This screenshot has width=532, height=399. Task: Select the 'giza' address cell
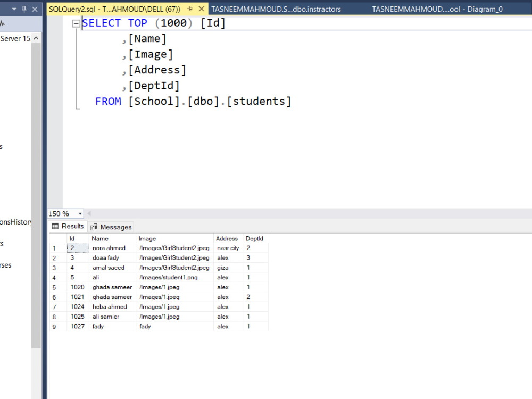click(x=228, y=268)
